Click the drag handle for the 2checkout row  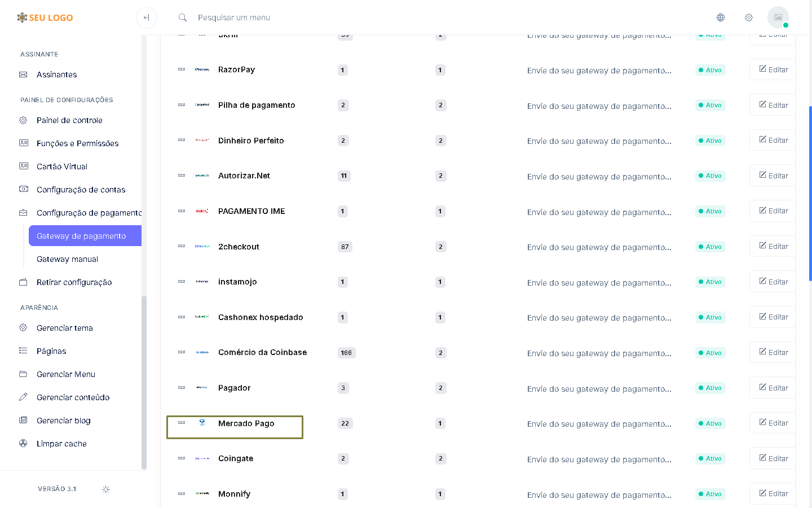pyautogui.click(x=182, y=246)
